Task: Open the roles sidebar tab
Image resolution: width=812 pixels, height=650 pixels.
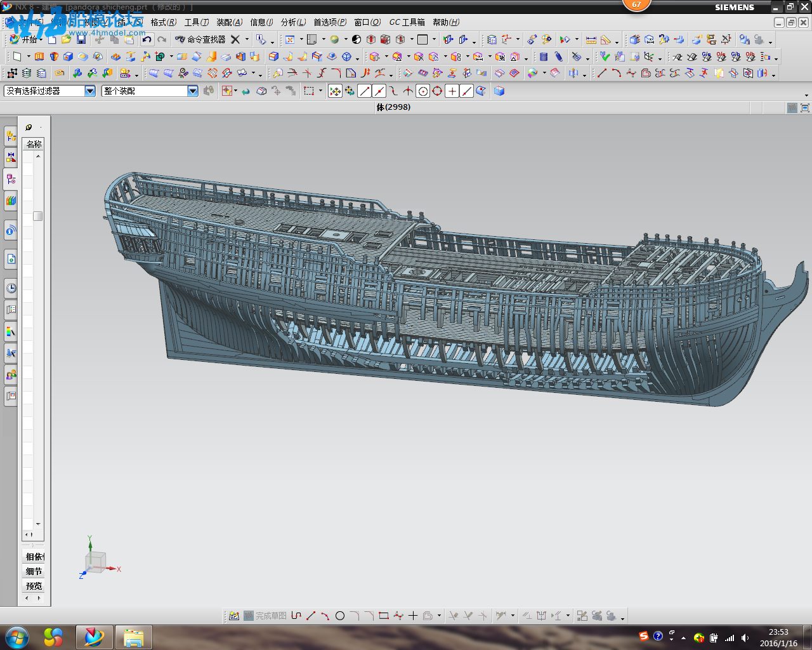Action: [x=11, y=375]
